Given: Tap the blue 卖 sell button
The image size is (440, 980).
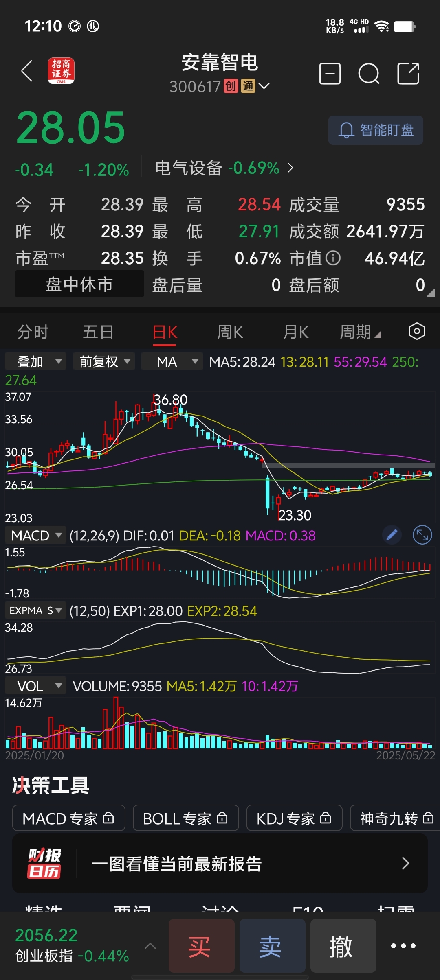Looking at the screenshot, I should (273, 946).
